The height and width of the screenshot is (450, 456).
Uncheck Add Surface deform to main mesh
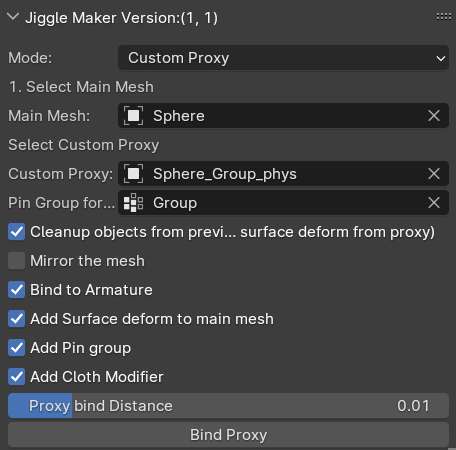click(x=17, y=319)
